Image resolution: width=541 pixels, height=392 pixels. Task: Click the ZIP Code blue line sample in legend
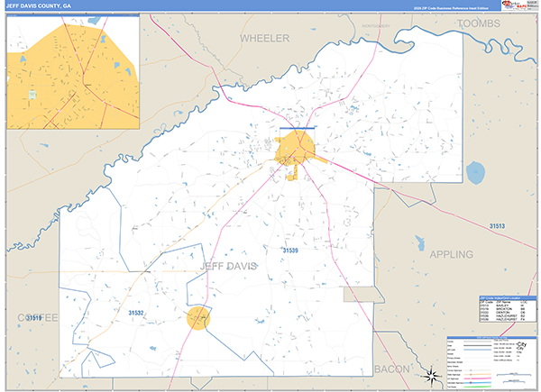[478, 350]
